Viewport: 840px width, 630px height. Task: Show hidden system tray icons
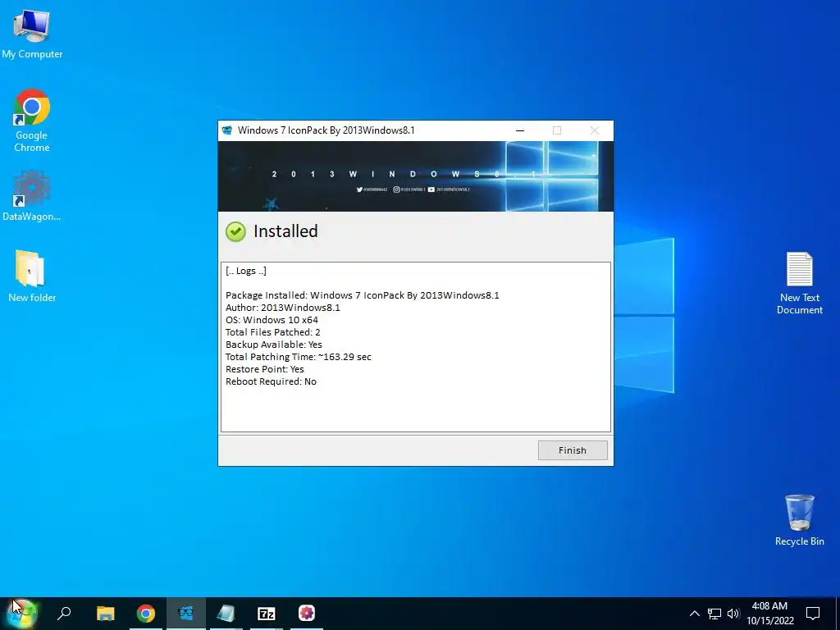pyautogui.click(x=694, y=614)
